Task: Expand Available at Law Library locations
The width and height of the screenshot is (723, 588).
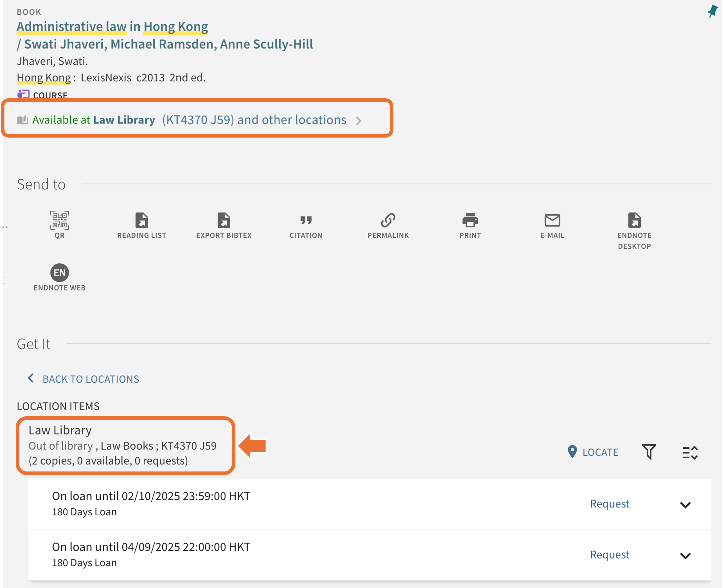Action: pyautogui.click(x=190, y=120)
